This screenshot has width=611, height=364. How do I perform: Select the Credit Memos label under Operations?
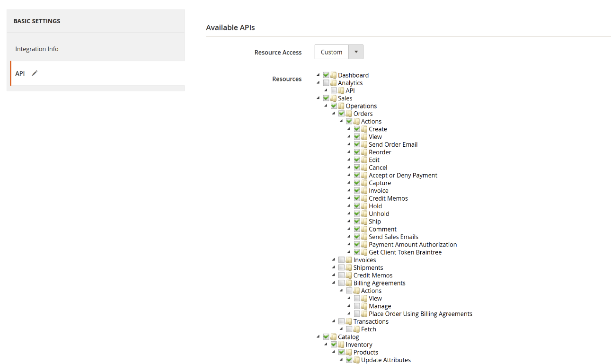click(372, 275)
